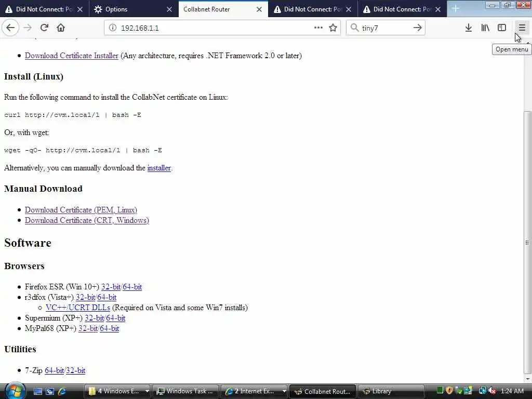
Task: Click the wget -qO- command text
Action: tap(83, 150)
